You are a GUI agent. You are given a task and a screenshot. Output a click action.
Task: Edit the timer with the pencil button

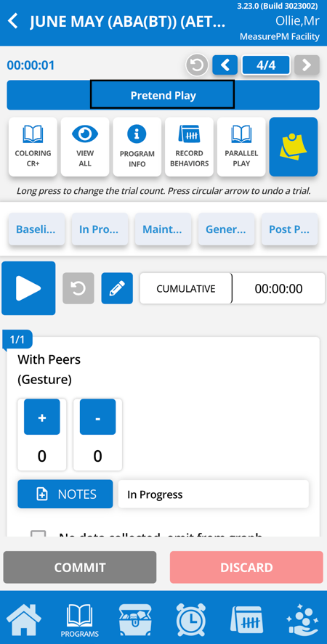(x=117, y=288)
